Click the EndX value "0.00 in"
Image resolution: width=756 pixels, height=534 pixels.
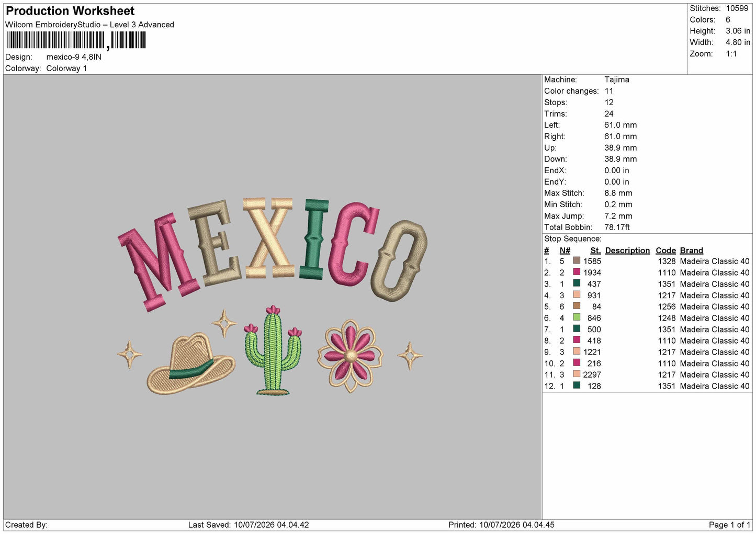click(x=617, y=171)
